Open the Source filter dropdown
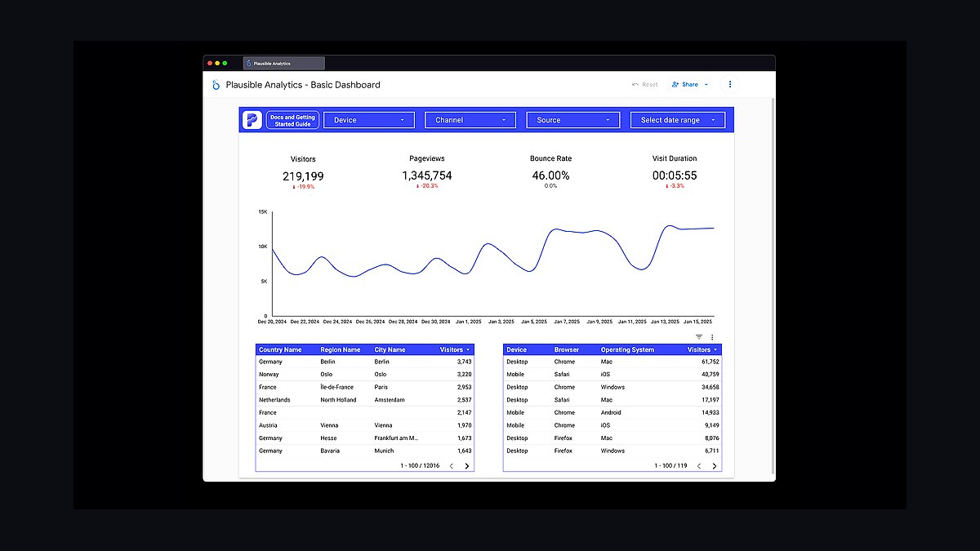 pyautogui.click(x=572, y=120)
